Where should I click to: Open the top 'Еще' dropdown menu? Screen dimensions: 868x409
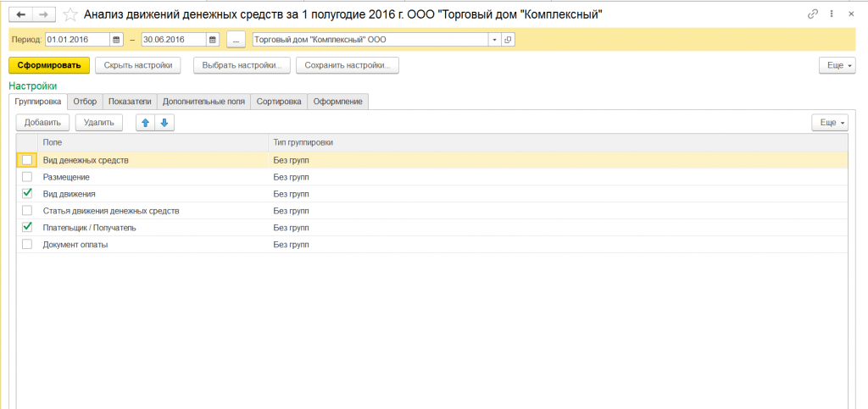click(x=837, y=65)
